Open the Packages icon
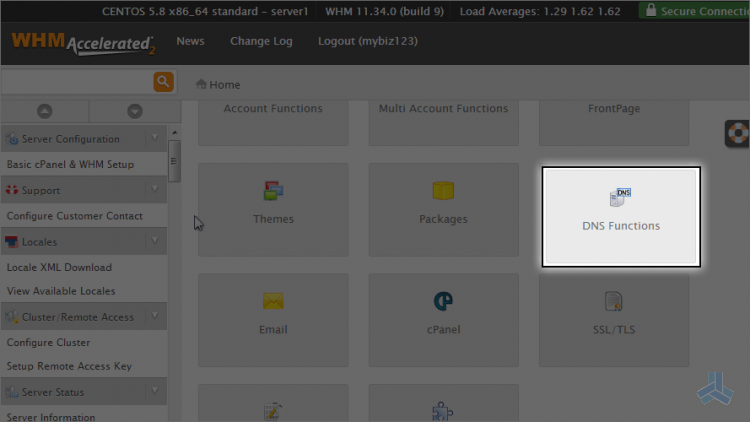 443,191
